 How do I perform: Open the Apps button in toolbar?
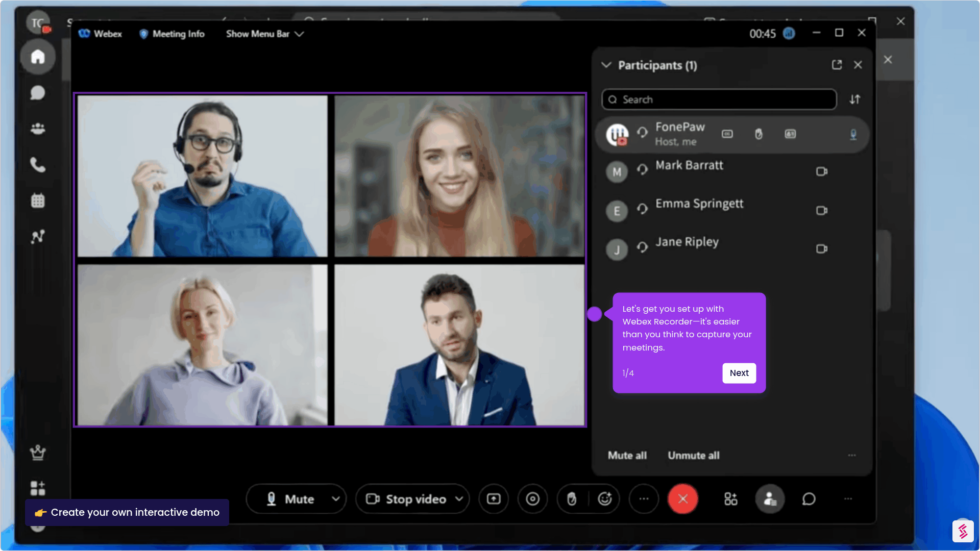pyautogui.click(x=731, y=499)
